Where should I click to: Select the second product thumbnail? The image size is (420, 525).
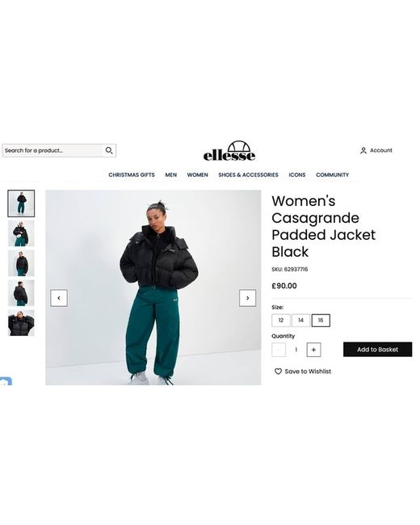(x=21, y=233)
